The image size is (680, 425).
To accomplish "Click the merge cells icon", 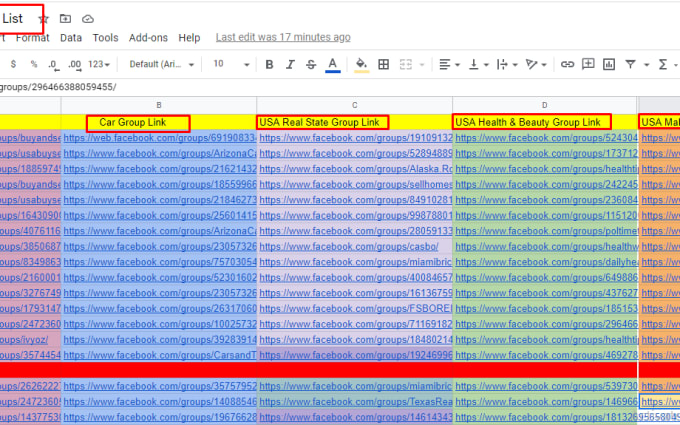I will point(405,65).
